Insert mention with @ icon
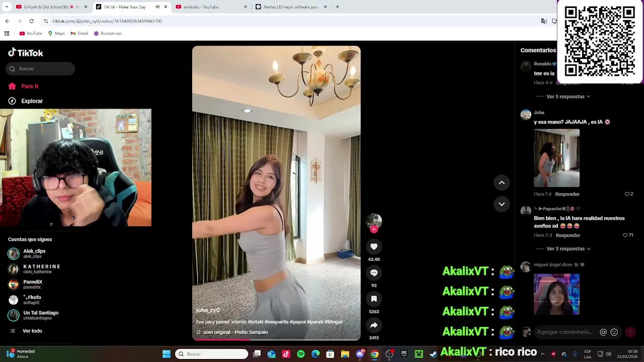This screenshot has width=644, height=362. click(x=603, y=332)
